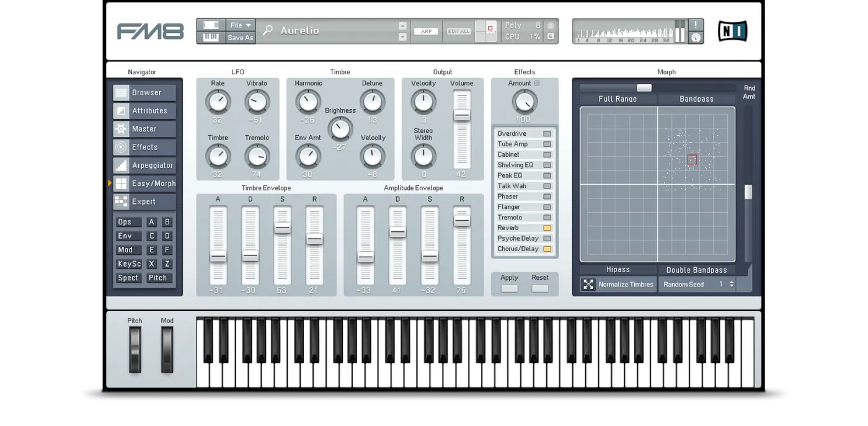Click the Timbre Envelope S slider handle

(282, 228)
